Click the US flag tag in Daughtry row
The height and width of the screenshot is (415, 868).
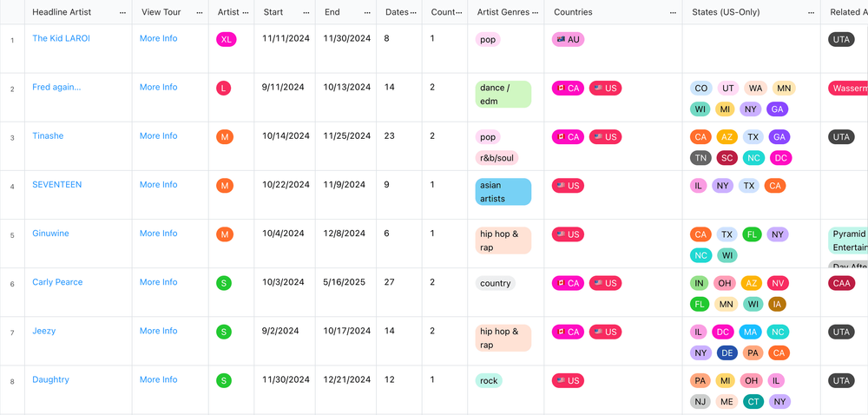568,380
